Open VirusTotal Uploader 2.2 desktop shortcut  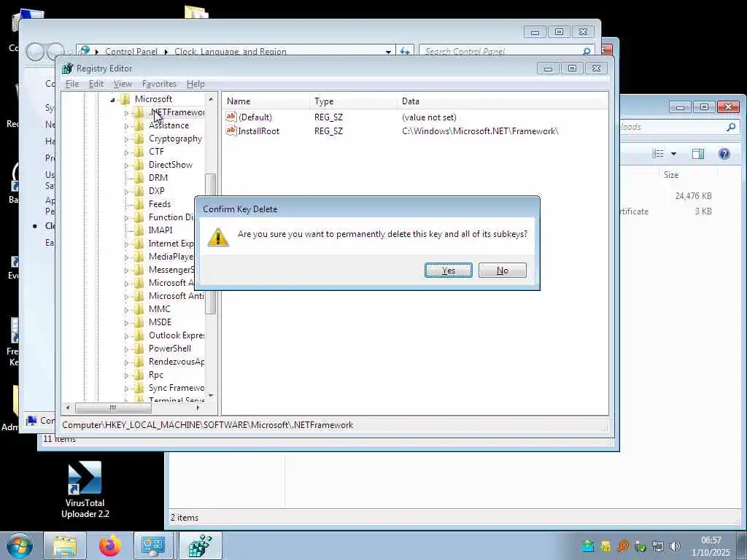[x=85, y=490]
